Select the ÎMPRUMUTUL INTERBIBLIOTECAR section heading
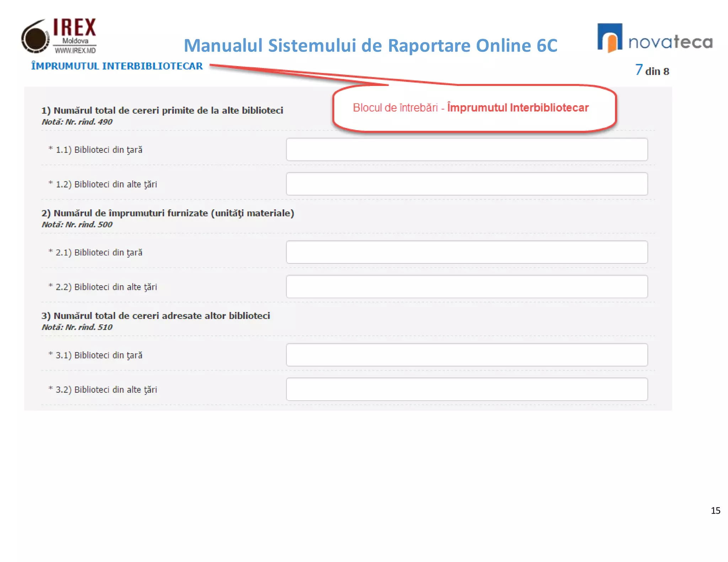Viewport: 728px width, 562px height. click(117, 66)
